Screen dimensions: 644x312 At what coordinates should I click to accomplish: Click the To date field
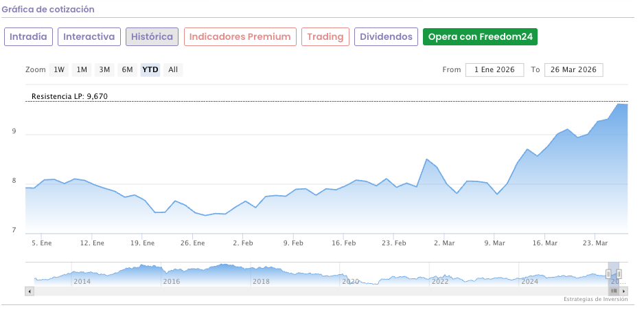coord(573,69)
